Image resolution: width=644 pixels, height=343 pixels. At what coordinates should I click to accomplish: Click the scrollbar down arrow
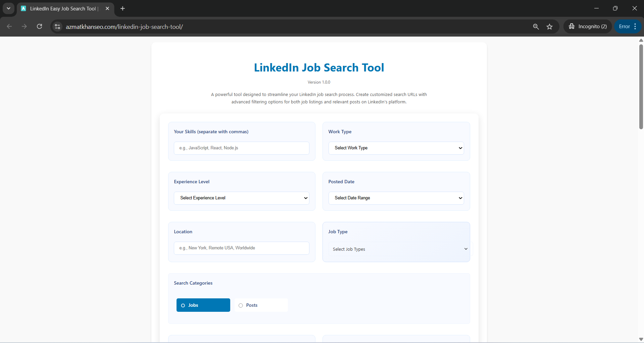(x=641, y=339)
